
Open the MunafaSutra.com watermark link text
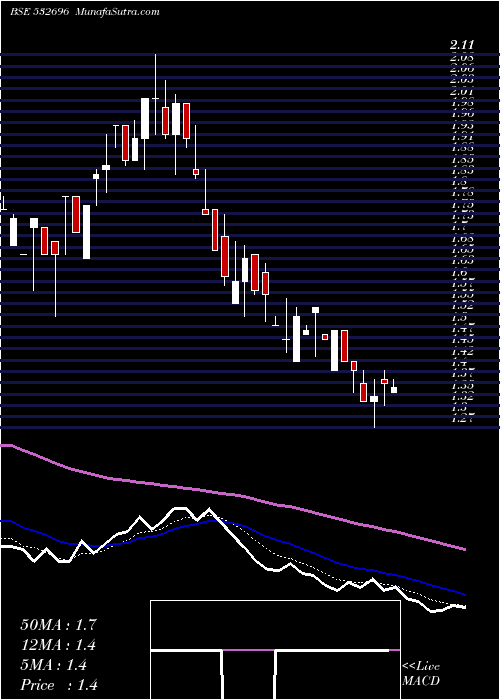point(116,12)
